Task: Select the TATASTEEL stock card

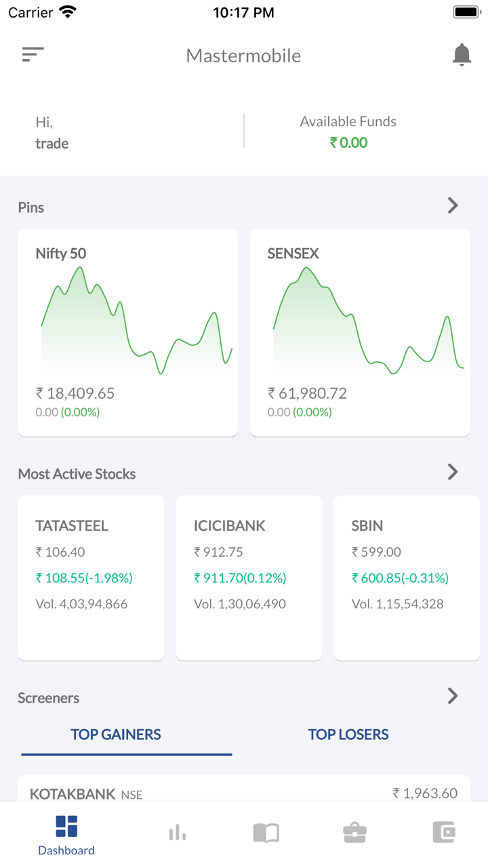Action: 91,577
